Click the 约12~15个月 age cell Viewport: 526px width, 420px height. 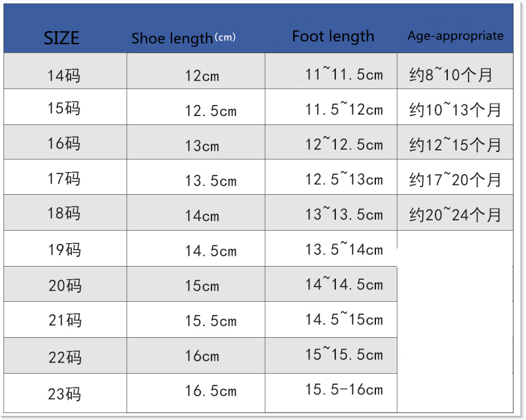pos(455,145)
